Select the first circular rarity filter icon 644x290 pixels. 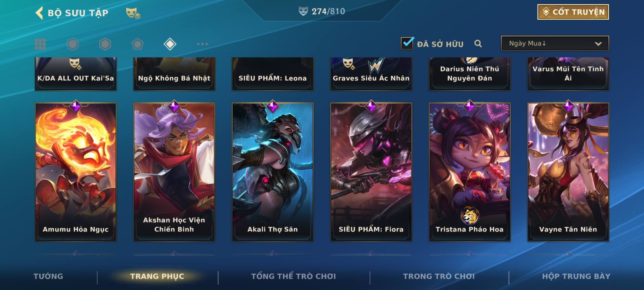tap(73, 44)
